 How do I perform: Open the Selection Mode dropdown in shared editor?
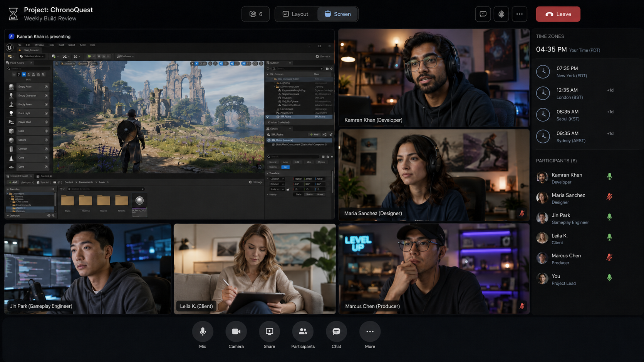pyautogui.click(x=32, y=56)
